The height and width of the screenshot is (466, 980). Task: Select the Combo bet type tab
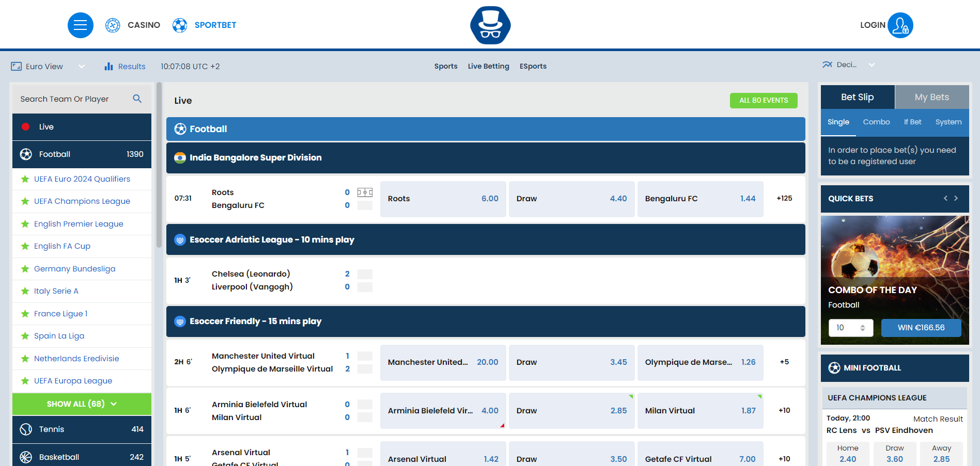[877, 122]
